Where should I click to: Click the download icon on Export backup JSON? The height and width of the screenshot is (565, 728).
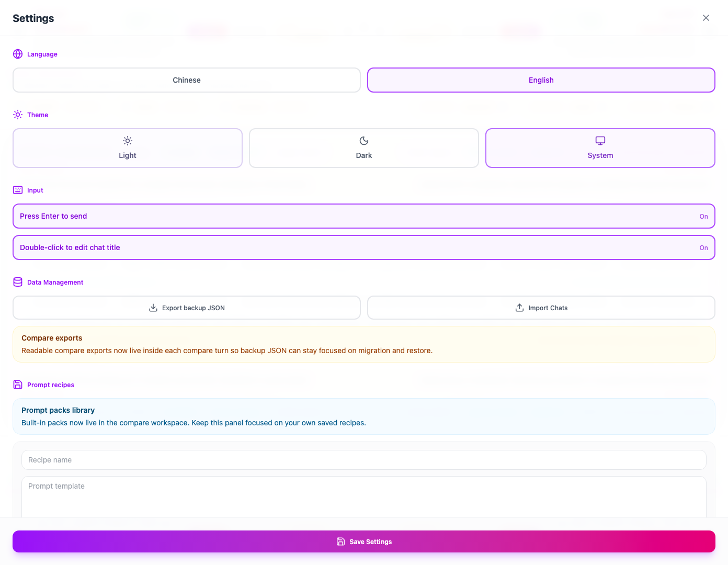[153, 308]
